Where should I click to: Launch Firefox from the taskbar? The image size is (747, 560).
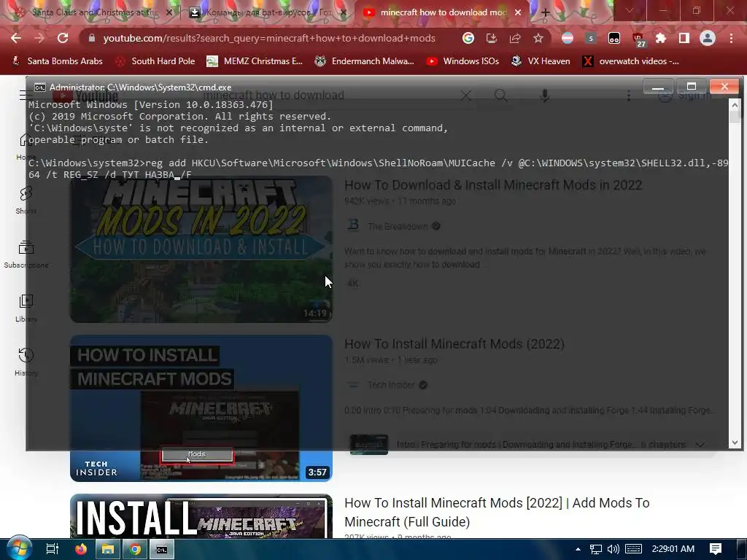81,549
